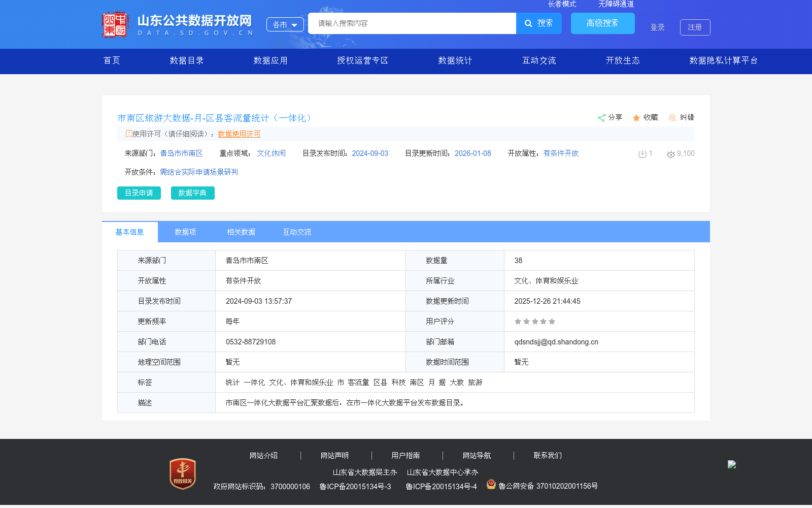Open the 数据目录 menu
Image resolution: width=812 pixels, height=508 pixels.
point(187,60)
